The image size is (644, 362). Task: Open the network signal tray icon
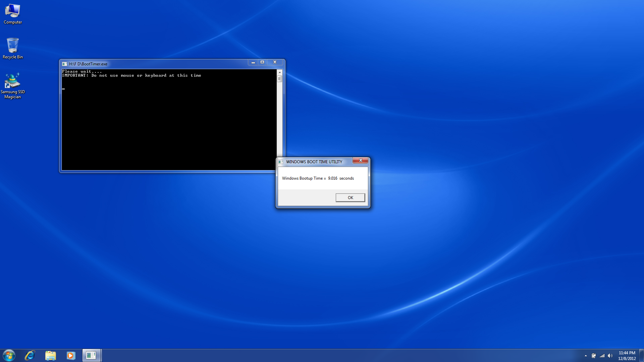pos(602,356)
